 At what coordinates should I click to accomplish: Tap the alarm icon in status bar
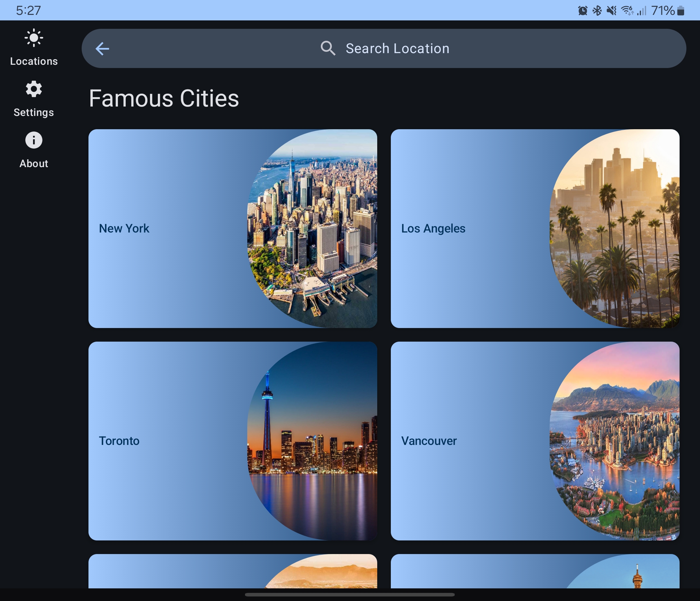coord(582,11)
